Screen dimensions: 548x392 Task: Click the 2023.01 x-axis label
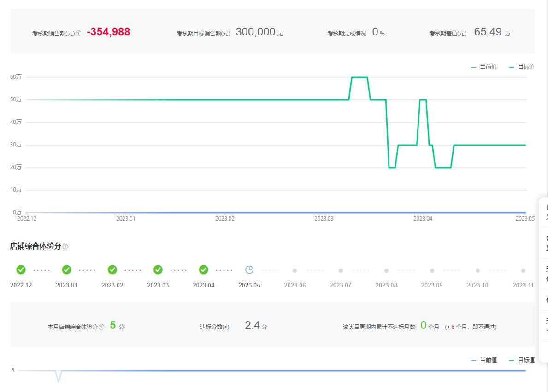coord(126,219)
